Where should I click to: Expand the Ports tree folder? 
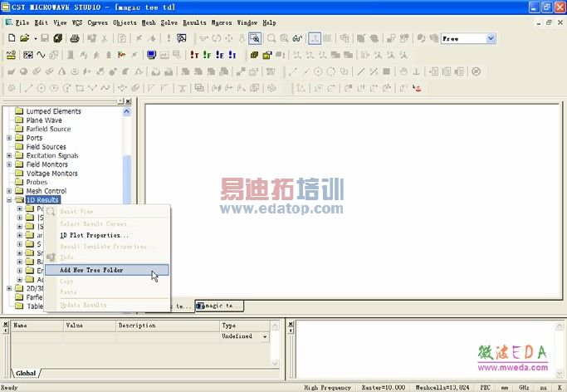pos(9,138)
